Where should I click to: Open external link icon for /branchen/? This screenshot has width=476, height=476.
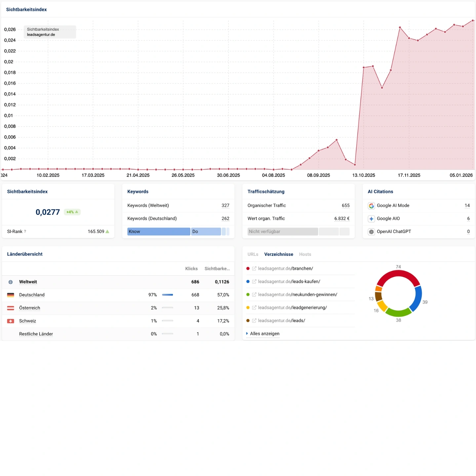254,268
